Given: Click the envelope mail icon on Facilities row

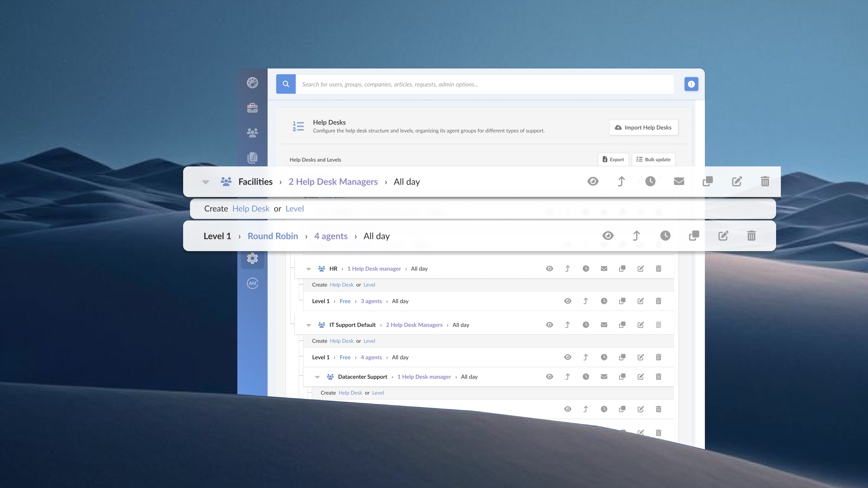Looking at the screenshot, I should (x=679, y=181).
